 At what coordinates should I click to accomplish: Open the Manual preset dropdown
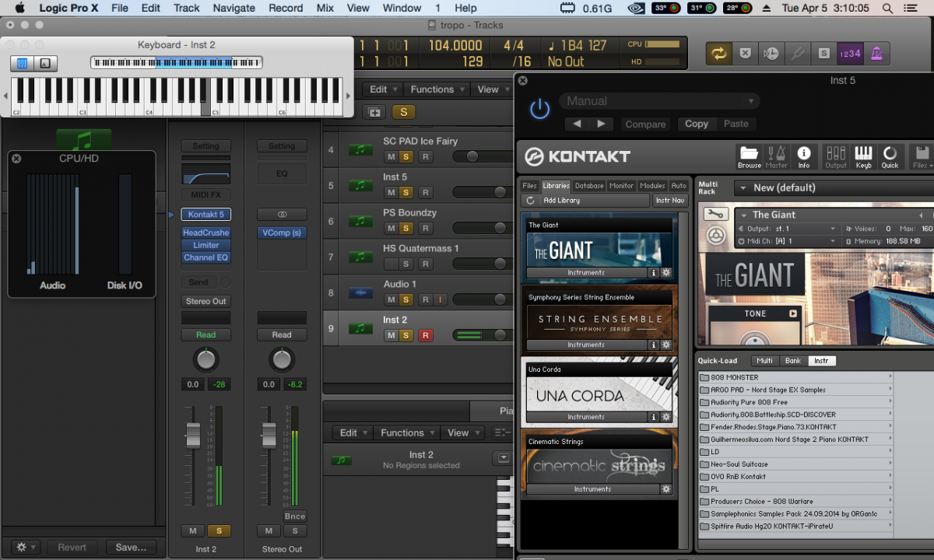[x=658, y=101]
